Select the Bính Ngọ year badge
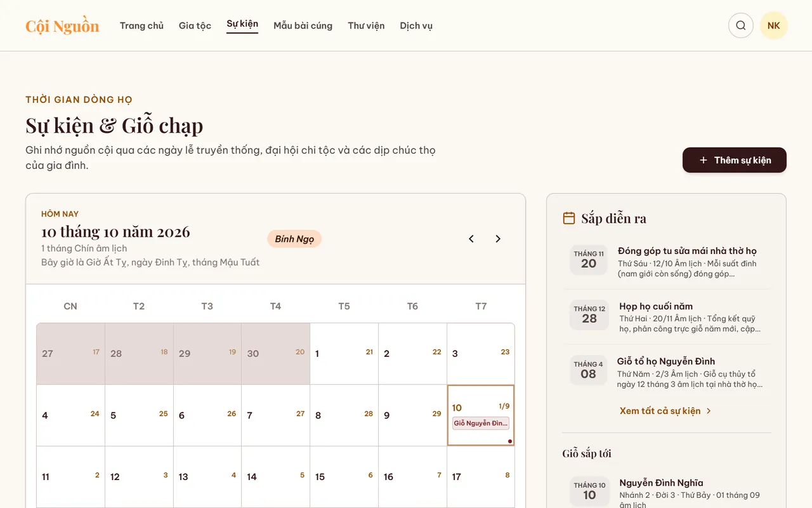This screenshot has width=812, height=508. click(294, 239)
